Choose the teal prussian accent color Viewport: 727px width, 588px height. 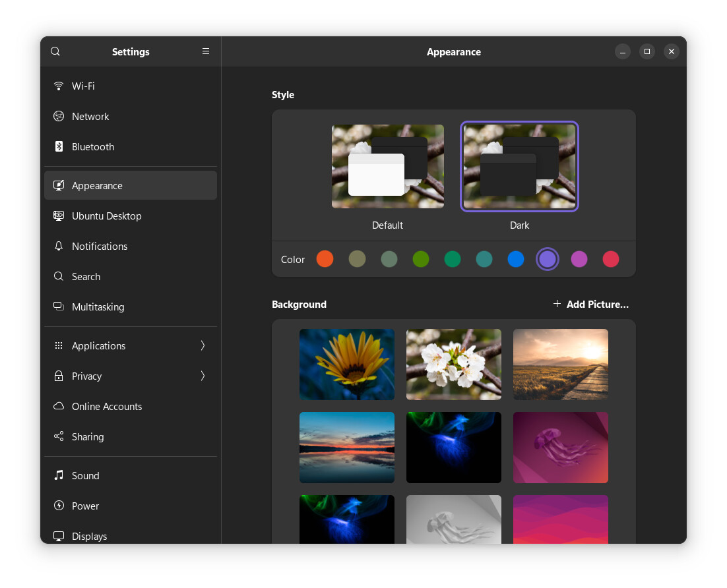pos(484,259)
